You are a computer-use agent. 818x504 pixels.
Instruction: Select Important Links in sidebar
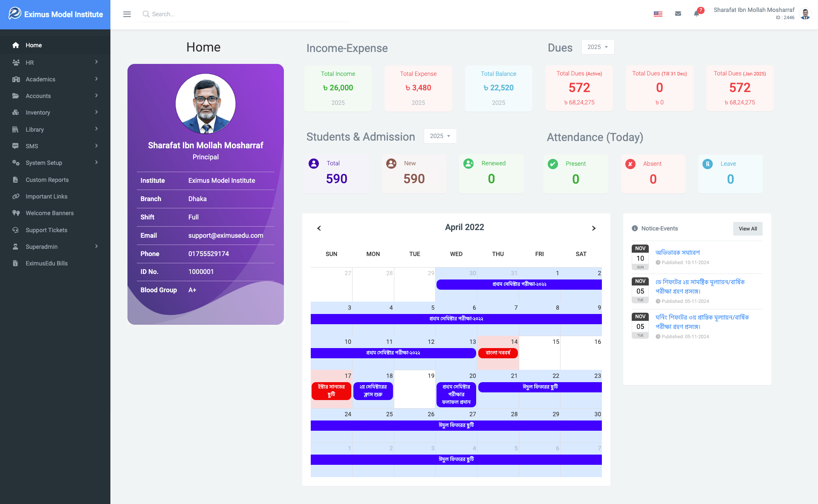point(46,196)
